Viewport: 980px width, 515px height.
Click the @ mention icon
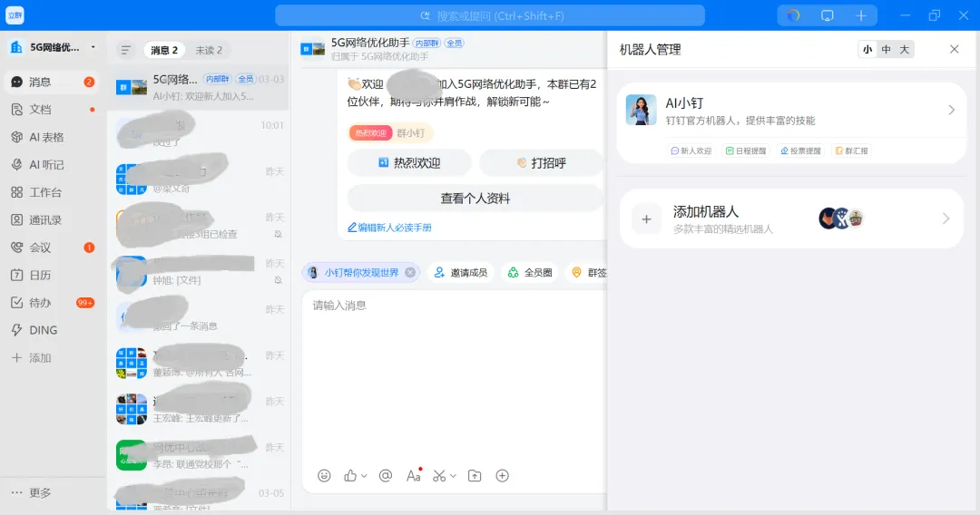coord(386,476)
